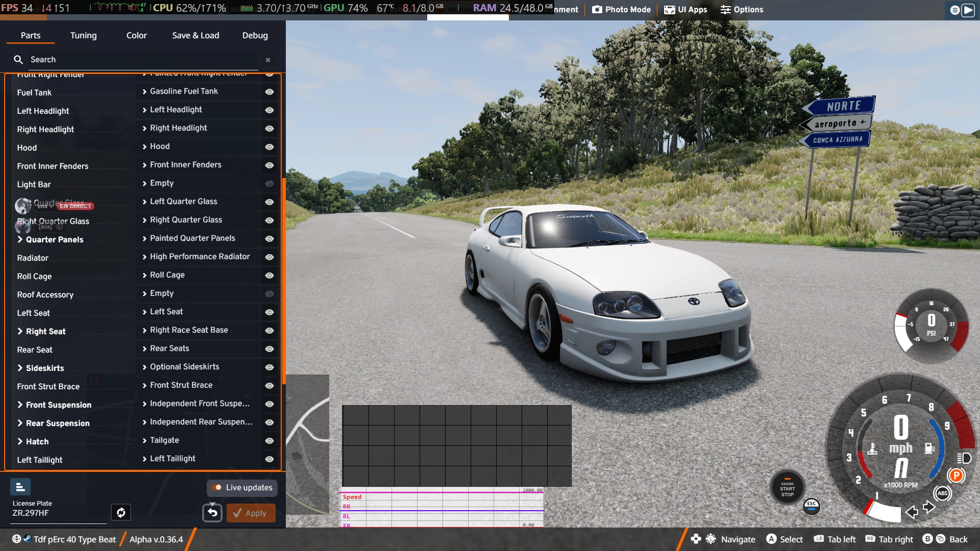This screenshot has width=980, height=551.
Task: Hide the Hood part
Action: pos(269,147)
